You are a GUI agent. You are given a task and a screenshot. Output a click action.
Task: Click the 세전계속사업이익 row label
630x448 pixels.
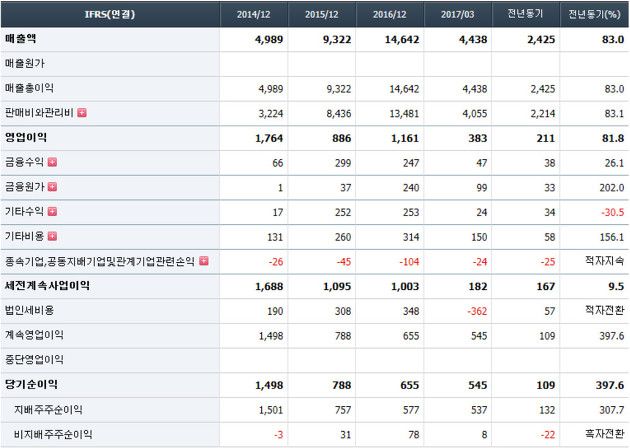click(x=47, y=286)
